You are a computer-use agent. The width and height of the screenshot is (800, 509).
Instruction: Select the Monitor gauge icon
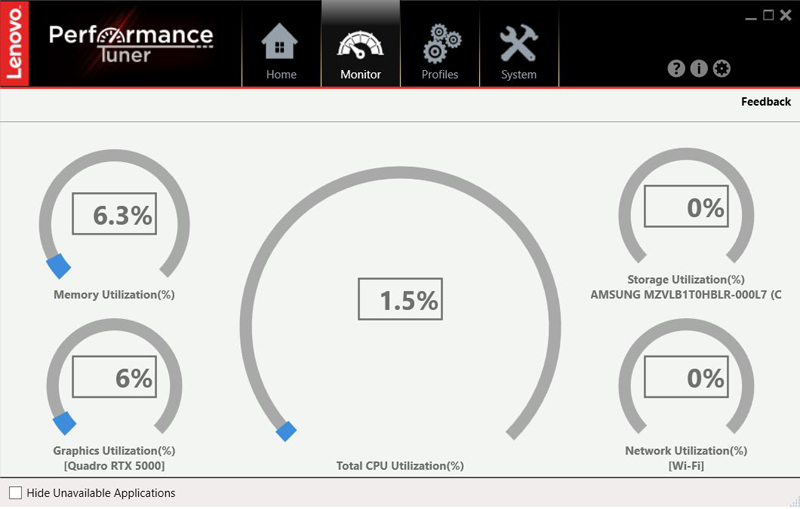360,45
